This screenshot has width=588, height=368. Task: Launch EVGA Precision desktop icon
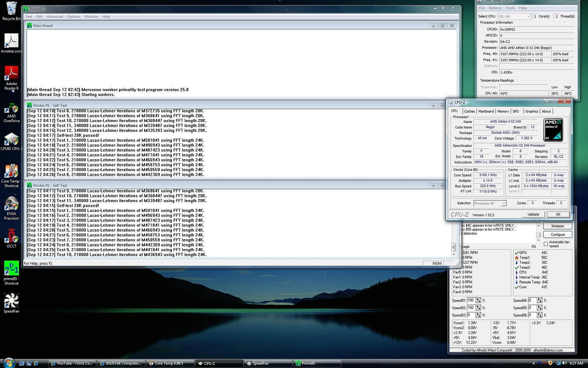(x=11, y=204)
